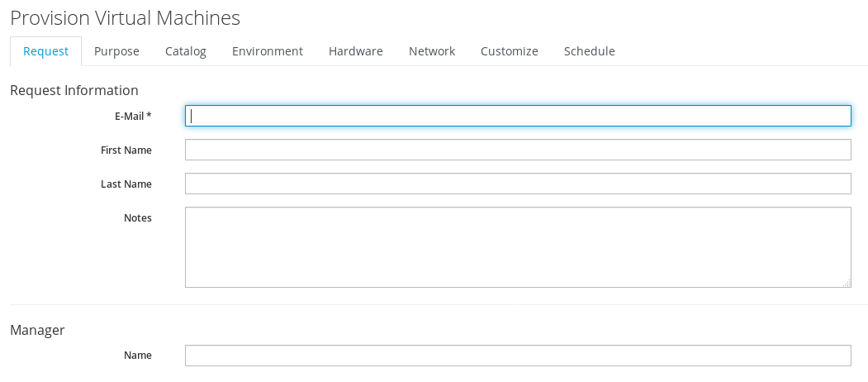Screen dimensions: 868x382
Task: Click inside the Notes text area
Action: (x=518, y=247)
